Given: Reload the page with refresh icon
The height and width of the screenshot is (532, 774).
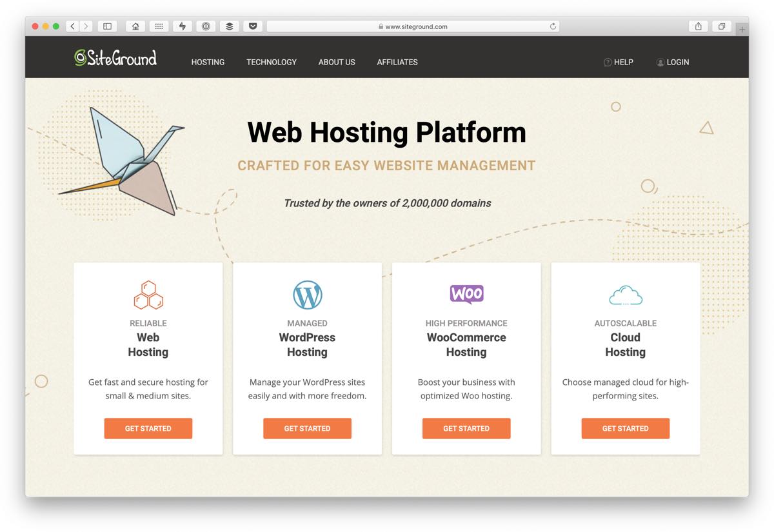Looking at the screenshot, I should tap(553, 26).
